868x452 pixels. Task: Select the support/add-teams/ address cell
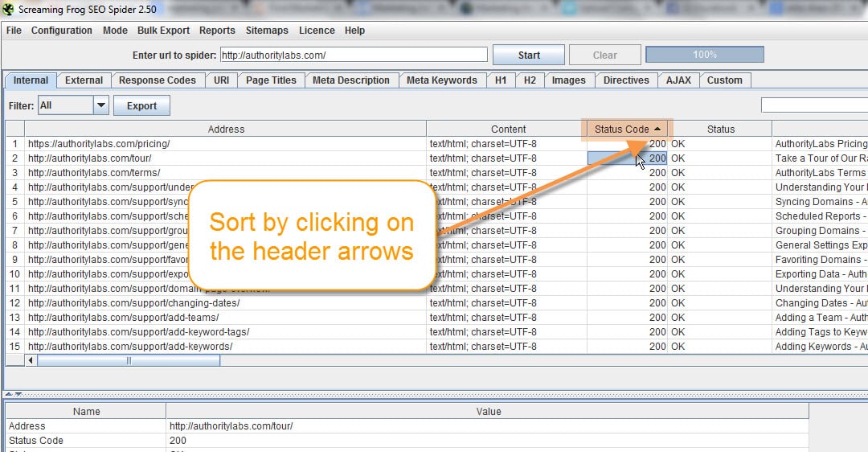click(225, 318)
